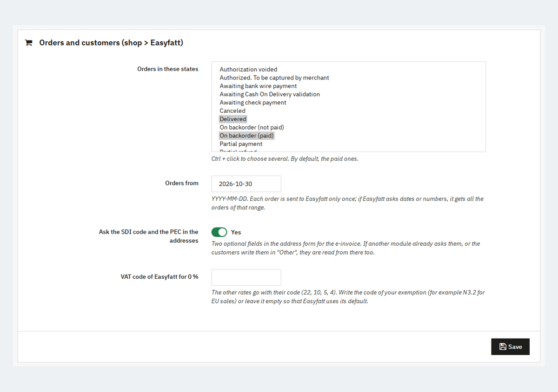Click 'The other rates go with their code' hint
This screenshot has width=558, height=392.
tap(348, 297)
